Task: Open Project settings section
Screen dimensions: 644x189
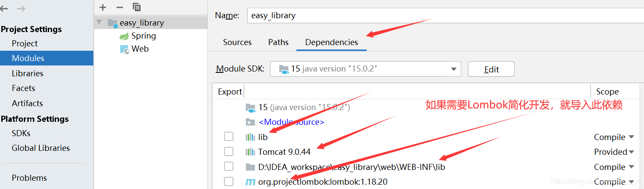Action: coord(25,43)
